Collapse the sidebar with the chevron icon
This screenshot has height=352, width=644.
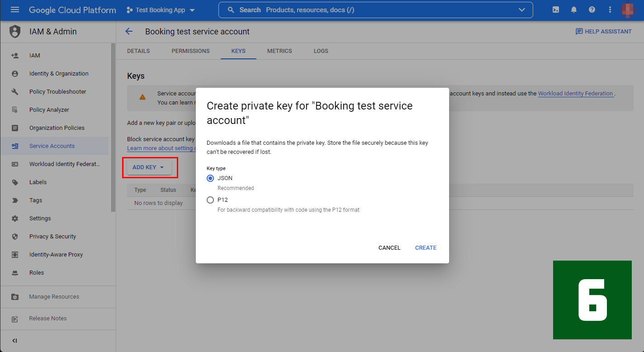click(14, 341)
